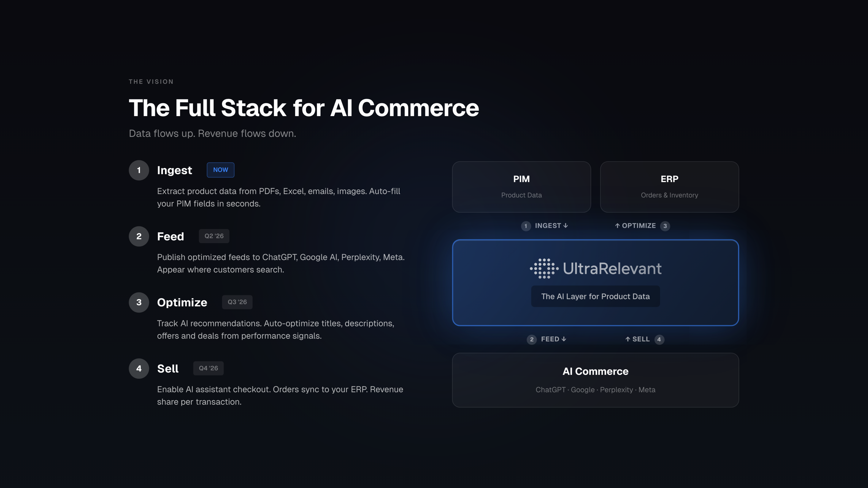The width and height of the screenshot is (868, 488).
Task: Click the Q2 '26 badge next to Feed
Action: pyautogui.click(x=214, y=236)
